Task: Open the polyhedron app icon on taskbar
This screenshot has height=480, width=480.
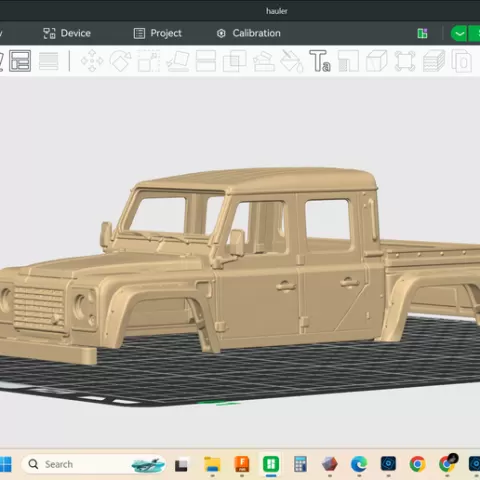Action: click(x=330, y=464)
